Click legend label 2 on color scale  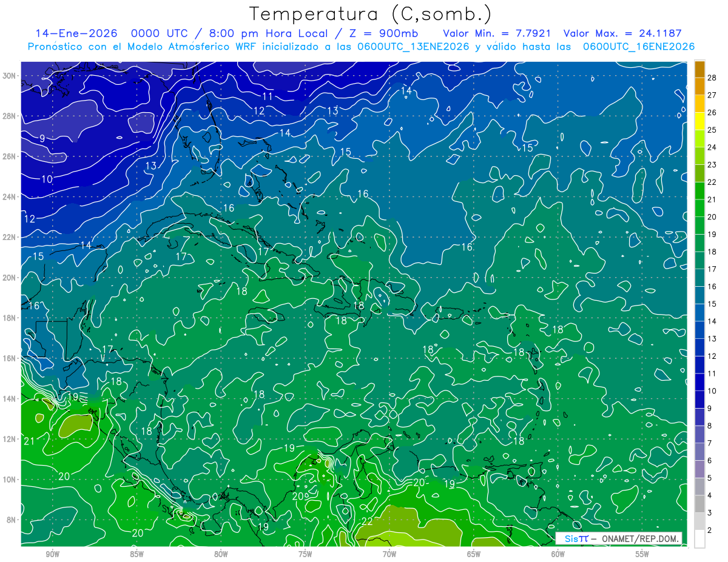point(710,530)
